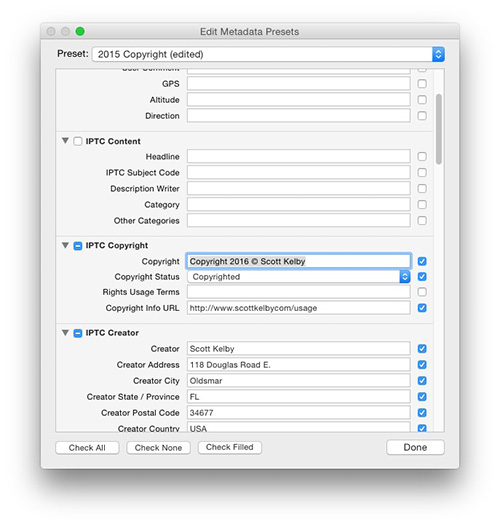Check the Headline field checkbox
Image resolution: width=500 pixels, height=527 pixels.
(422, 156)
